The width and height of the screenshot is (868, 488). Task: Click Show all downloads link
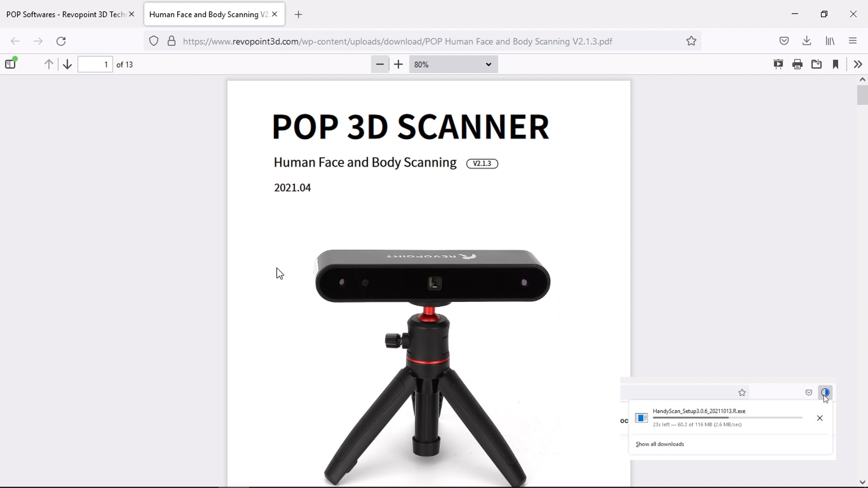click(x=660, y=444)
